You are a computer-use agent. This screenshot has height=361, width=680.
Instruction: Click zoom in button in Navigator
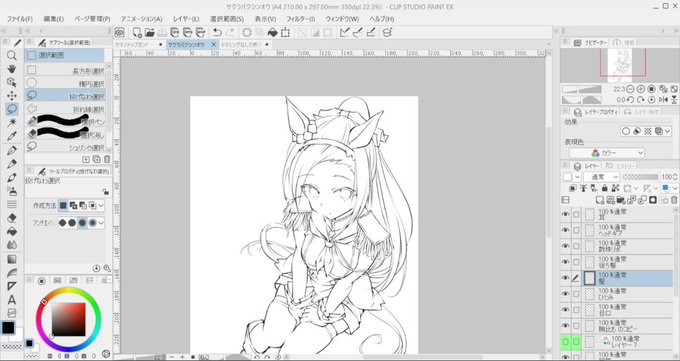[641, 89]
